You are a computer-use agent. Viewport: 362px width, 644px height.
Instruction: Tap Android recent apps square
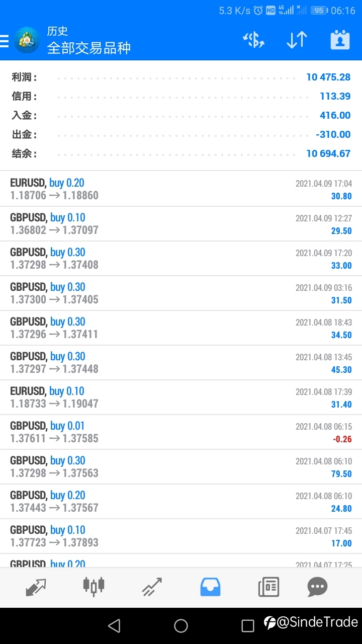(248, 626)
